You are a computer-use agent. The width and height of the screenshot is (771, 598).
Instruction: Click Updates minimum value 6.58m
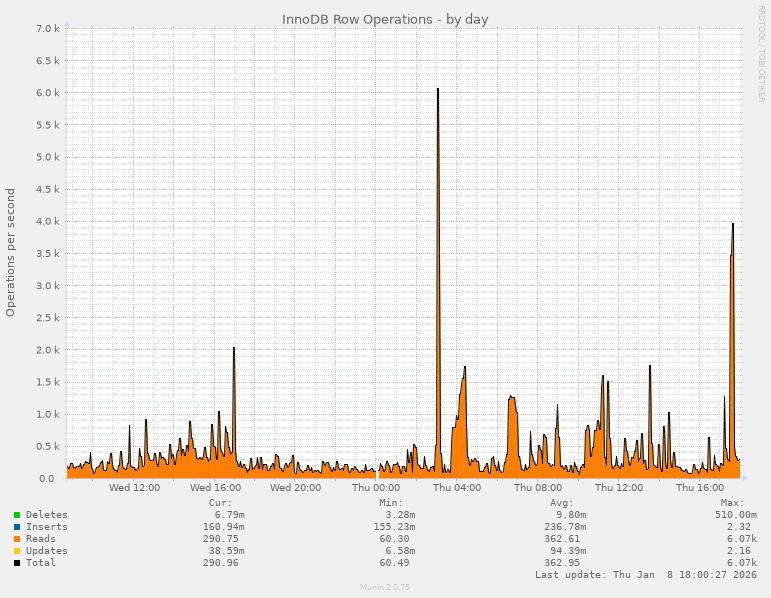[x=400, y=551]
